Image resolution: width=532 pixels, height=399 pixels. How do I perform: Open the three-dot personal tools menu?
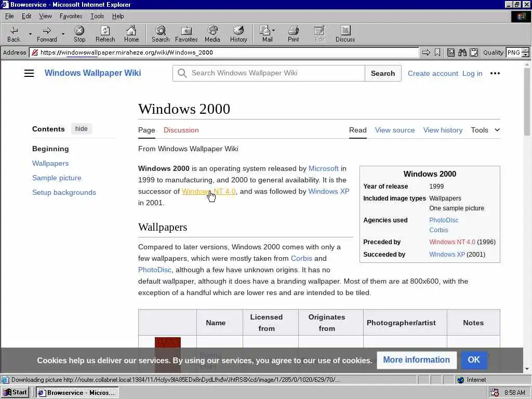point(495,73)
